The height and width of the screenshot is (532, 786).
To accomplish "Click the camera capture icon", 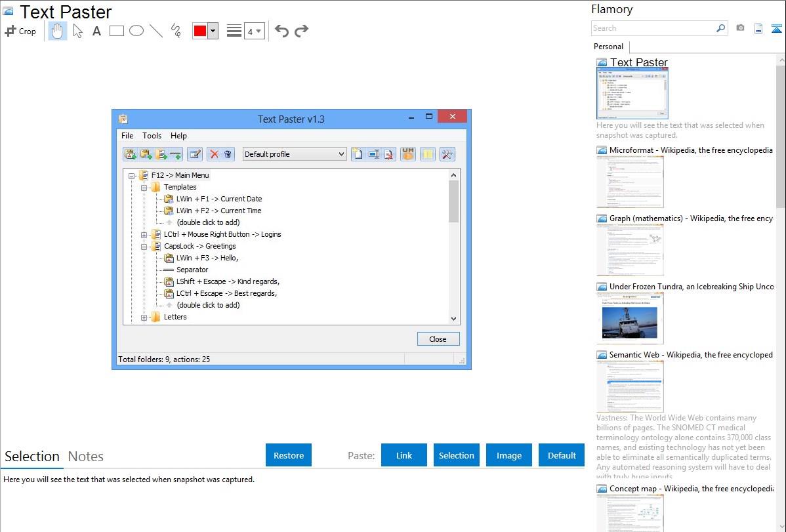I will [x=740, y=28].
